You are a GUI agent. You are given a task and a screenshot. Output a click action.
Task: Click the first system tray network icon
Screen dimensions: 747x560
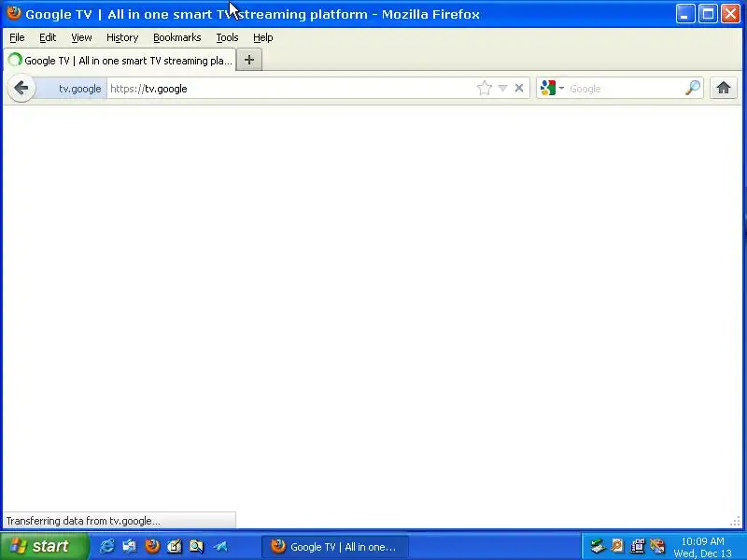[x=597, y=546]
